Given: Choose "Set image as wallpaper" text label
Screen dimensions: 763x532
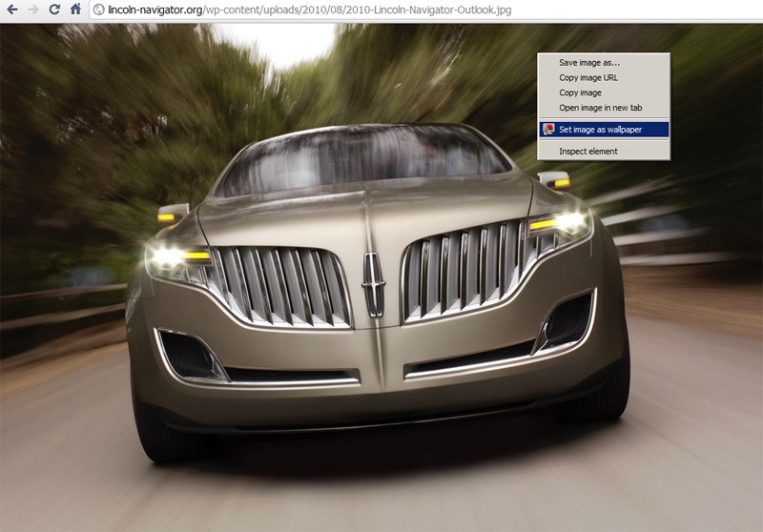Looking at the screenshot, I should [x=613, y=130].
